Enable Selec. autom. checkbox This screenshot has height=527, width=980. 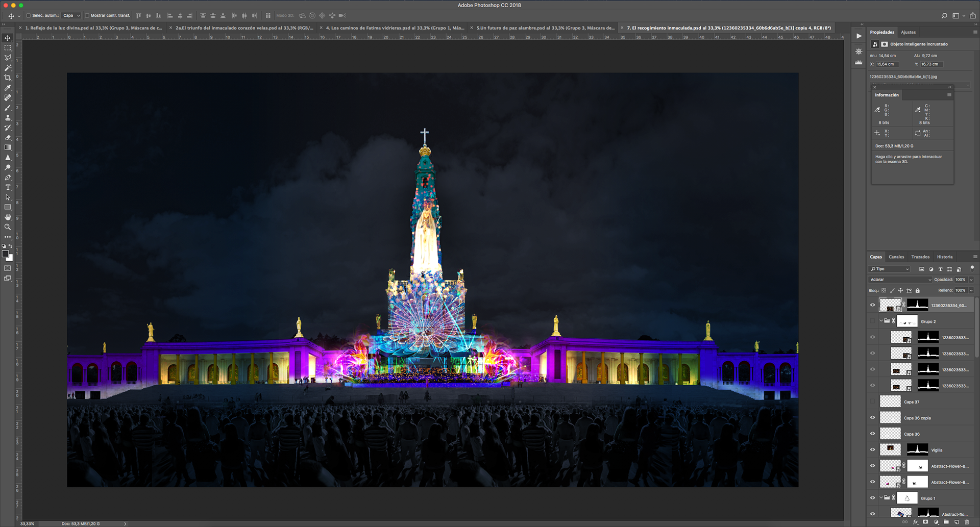[x=29, y=16]
